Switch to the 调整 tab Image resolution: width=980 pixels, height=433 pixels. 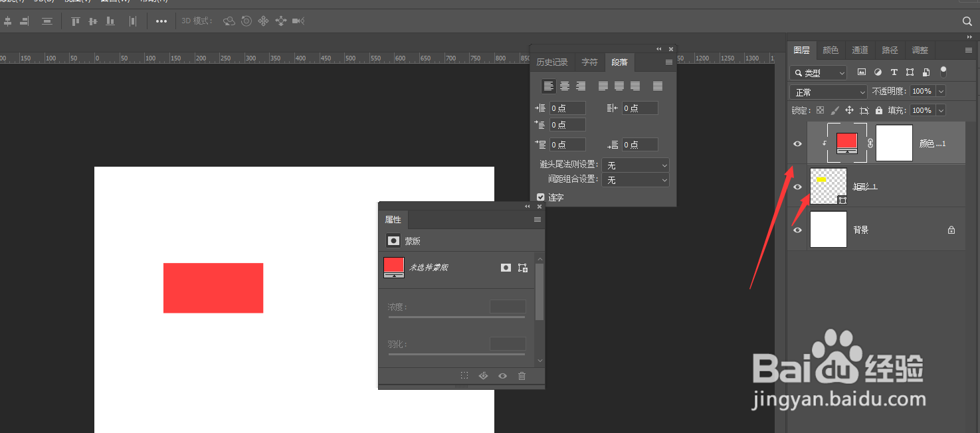[920, 50]
